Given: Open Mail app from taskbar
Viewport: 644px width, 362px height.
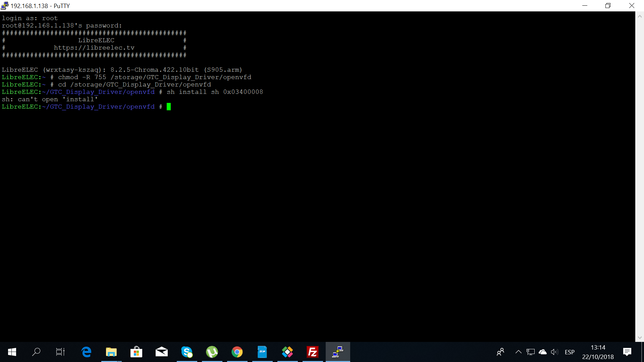Looking at the screenshot, I should (162, 352).
